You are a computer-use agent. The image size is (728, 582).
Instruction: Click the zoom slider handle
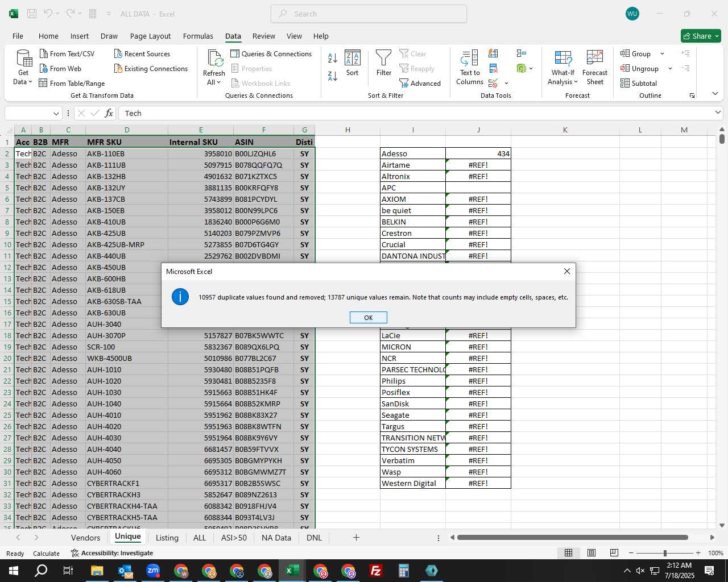665,553
